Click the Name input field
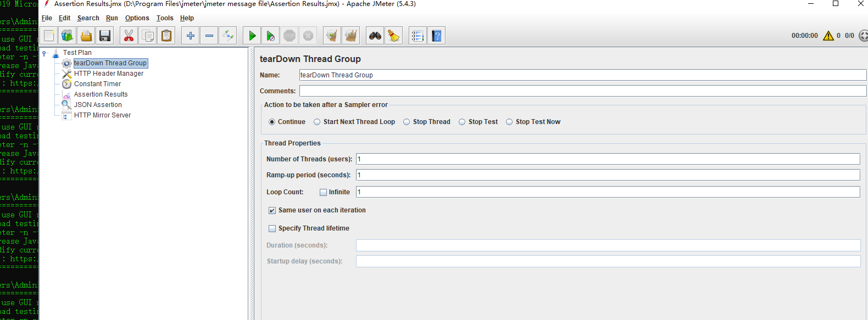The image size is (868, 320). 582,75
